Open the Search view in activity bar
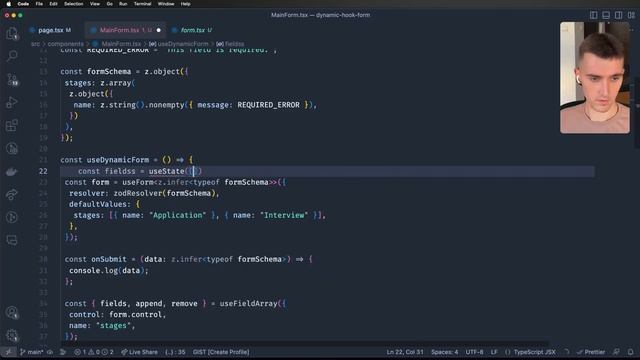This screenshot has width=640, height=360. point(12,56)
